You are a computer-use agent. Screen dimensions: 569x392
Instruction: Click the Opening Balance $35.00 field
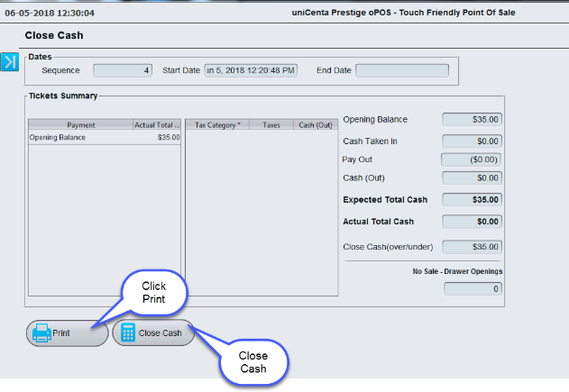473,120
